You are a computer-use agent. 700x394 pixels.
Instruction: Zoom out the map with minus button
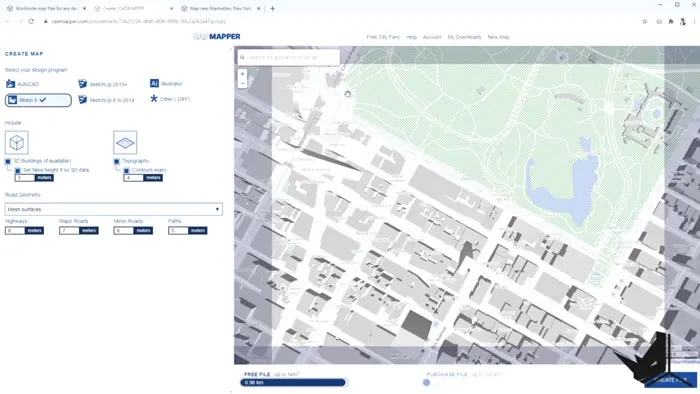(x=242, y=83)
